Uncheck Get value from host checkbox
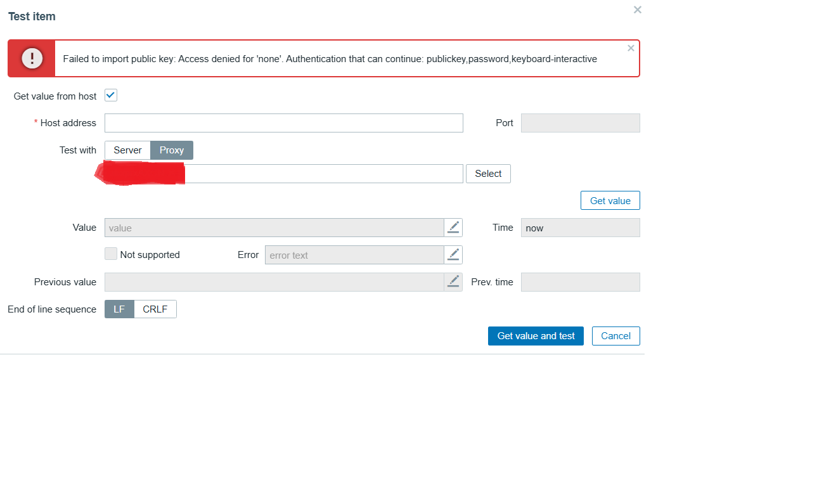 point(111,96)
